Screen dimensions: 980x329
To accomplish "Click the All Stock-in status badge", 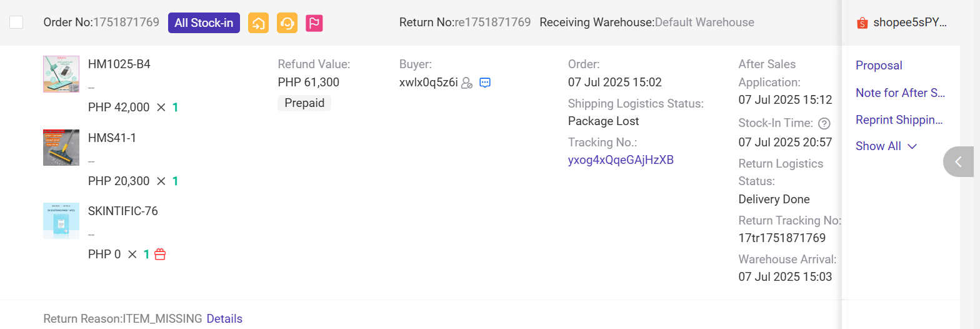I will (204, 23).
